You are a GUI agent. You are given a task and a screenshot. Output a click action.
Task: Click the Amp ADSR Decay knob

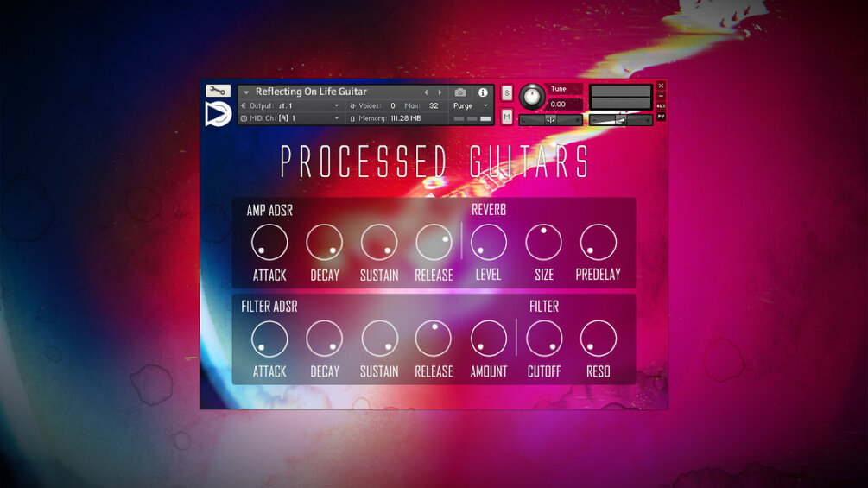coord(325,243)
